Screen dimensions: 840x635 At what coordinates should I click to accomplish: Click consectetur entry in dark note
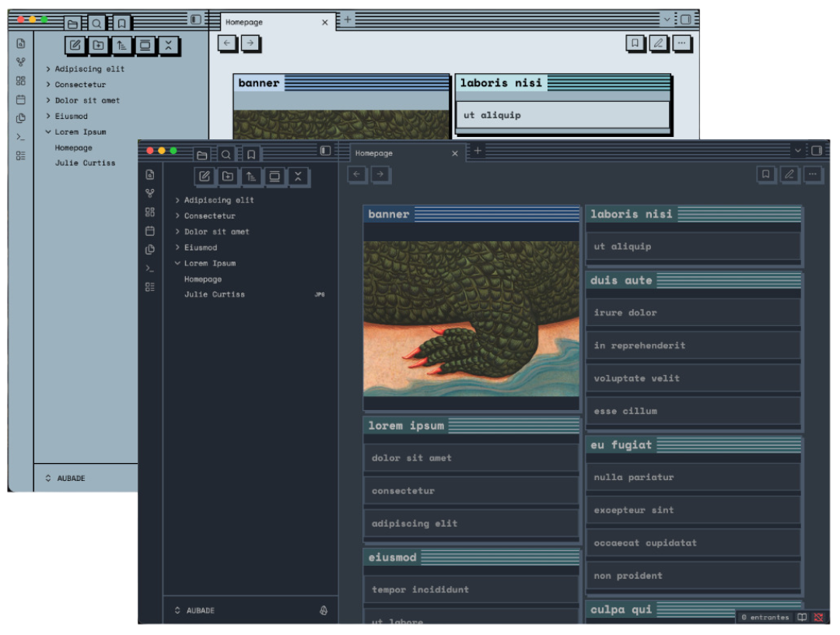click(471, 491)
